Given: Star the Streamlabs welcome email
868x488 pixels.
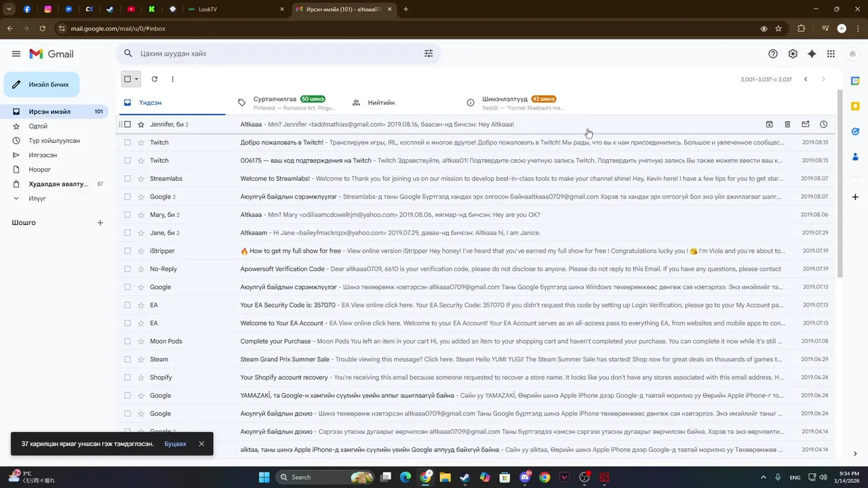Looking at the screenshot, I should tap(141, 179).
